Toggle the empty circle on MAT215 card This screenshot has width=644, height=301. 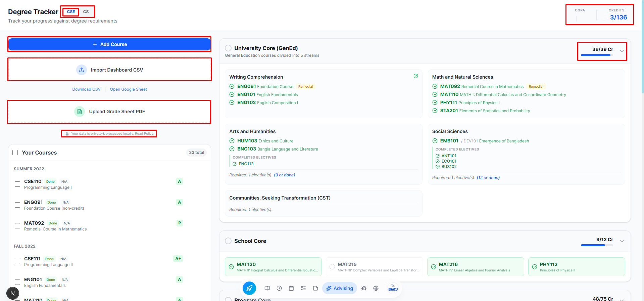(332, 267)
